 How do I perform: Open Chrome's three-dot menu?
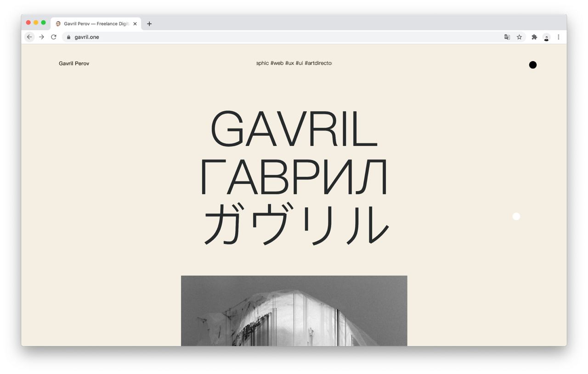pyautogui.click(x=559, y=37)
